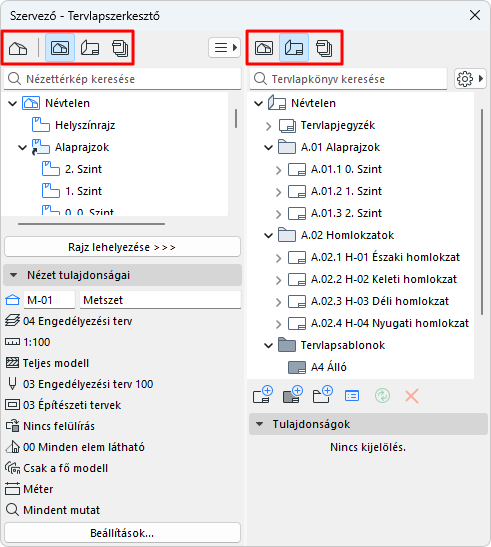Open the gear settings dropdown
491x547 pixels.
(x=470, y=79)
